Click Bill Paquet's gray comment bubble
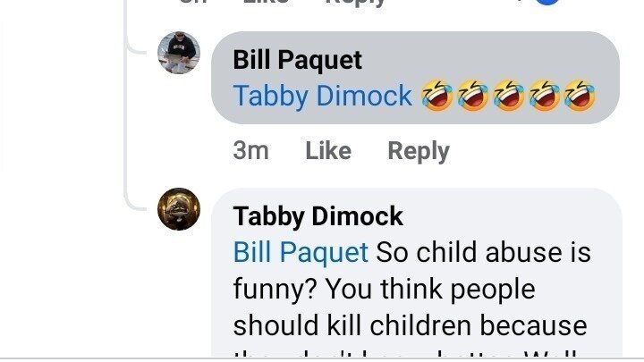The height and width of the screenshot is (362, 644). point(415,78)
